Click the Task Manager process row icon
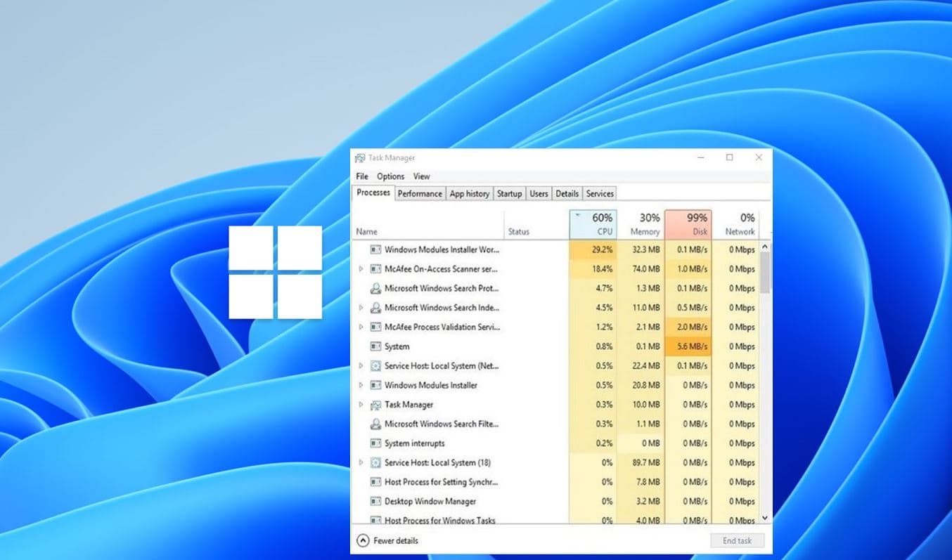 pyautogui.click(x=375, y=405)
